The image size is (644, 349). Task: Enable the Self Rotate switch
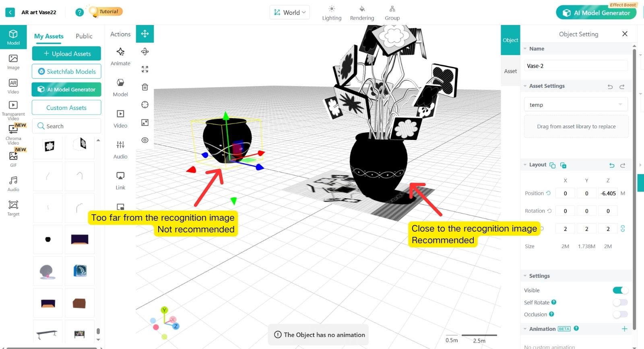620,302
